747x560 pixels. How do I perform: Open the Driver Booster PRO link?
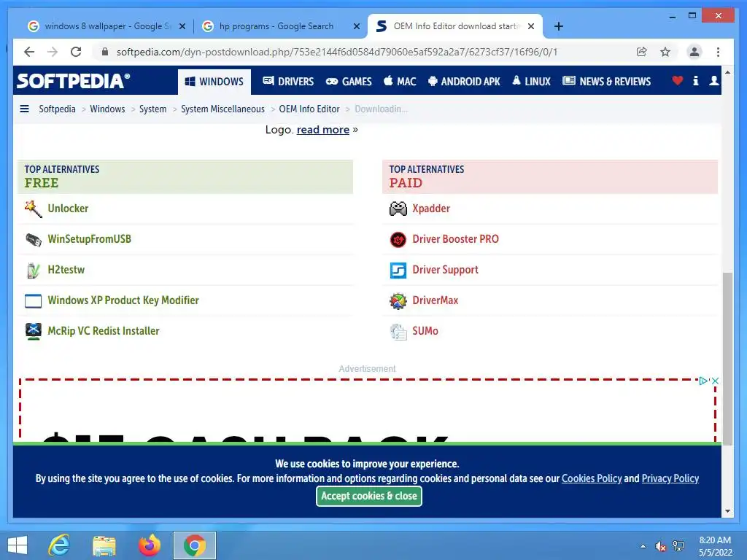pyautogui.click(x=455, y=239)
